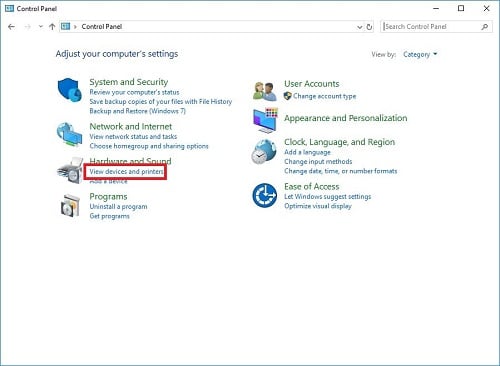This screenshot has width=500, height=366.
Task: Click Uninstall a program link
Action: click(x=118, y=207)
